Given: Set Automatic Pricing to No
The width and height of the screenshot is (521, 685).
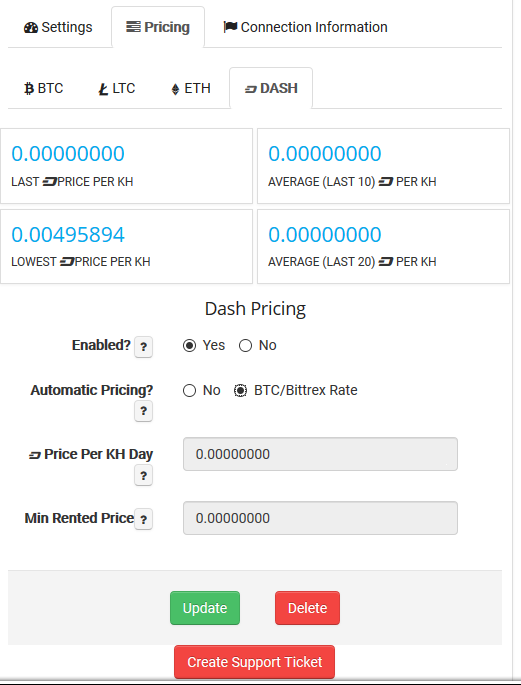Looking at the screenshot, I should tap(189, 390).
